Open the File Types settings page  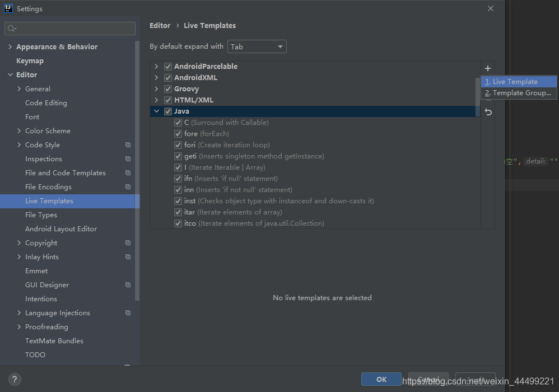point(41,215)
